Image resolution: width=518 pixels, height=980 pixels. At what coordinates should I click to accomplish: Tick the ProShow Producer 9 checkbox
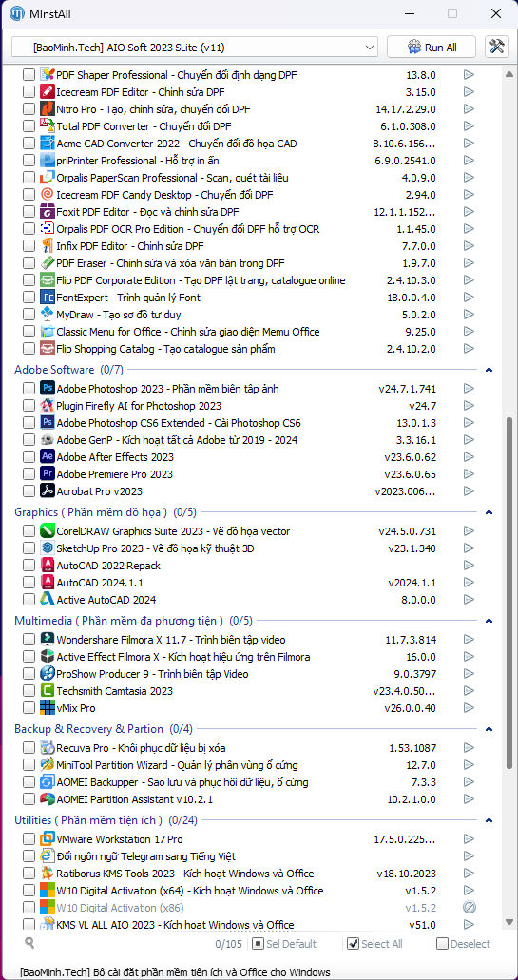tap(29, 674)
